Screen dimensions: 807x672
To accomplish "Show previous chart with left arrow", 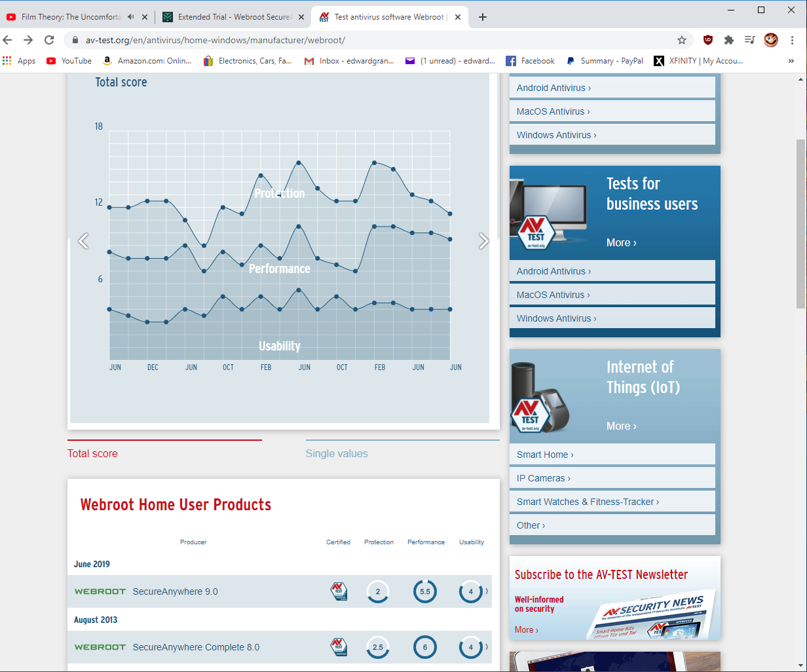I will [83, 241].
